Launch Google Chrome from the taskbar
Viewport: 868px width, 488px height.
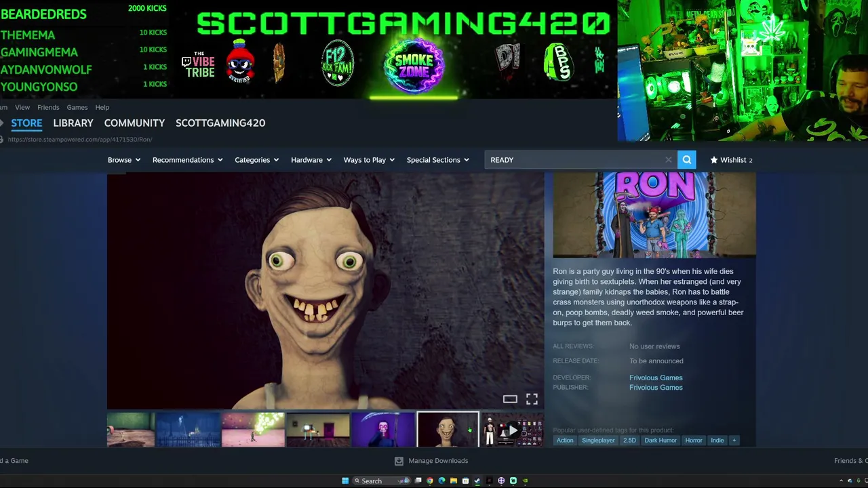430,481
